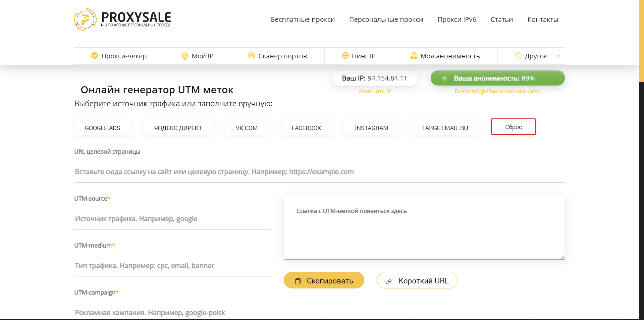Click the URL целевой страницы label
The height and width of the screenshot is (320, 644).
[107, 152]
